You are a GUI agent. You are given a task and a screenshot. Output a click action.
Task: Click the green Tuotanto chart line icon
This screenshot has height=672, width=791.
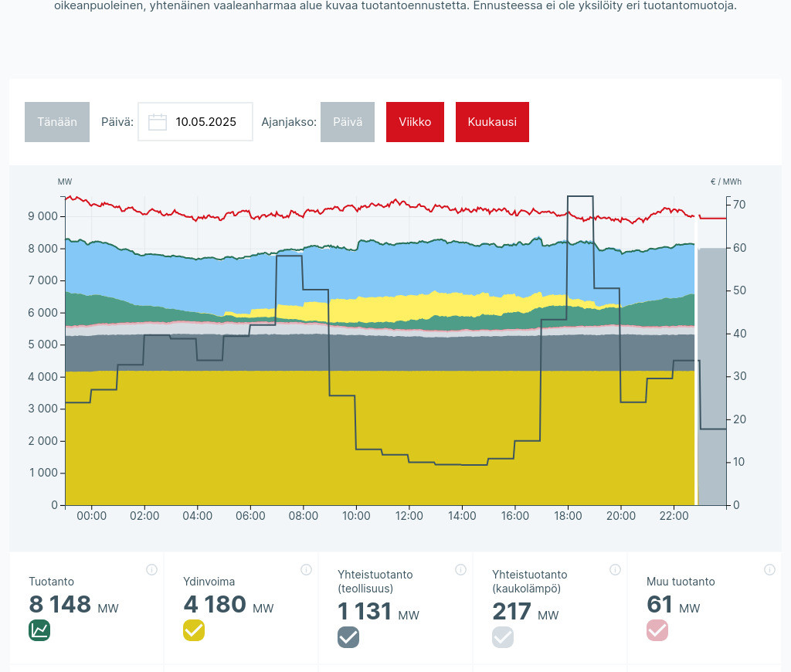[x=39, y=630]
